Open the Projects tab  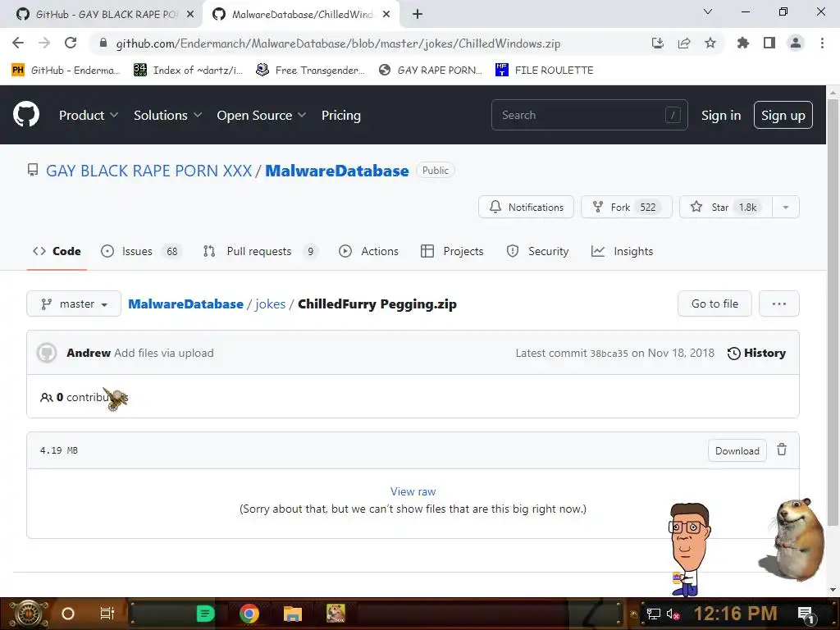click(x=452, y=251)
